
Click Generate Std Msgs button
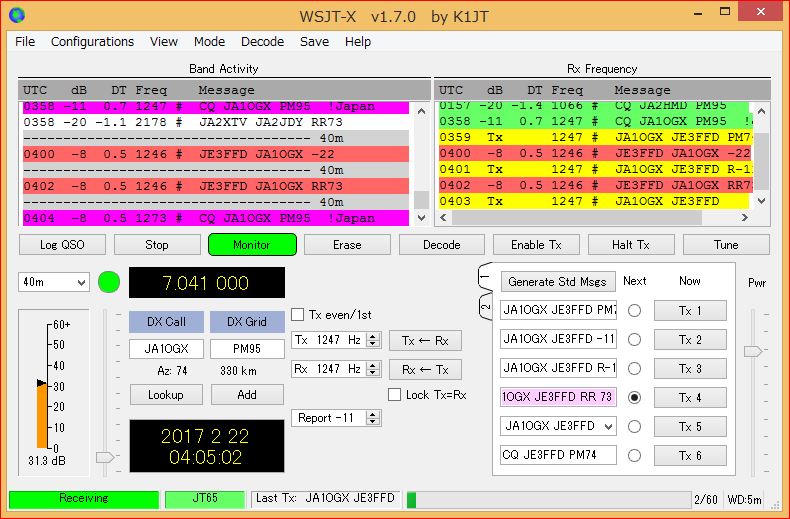(557, 281)
